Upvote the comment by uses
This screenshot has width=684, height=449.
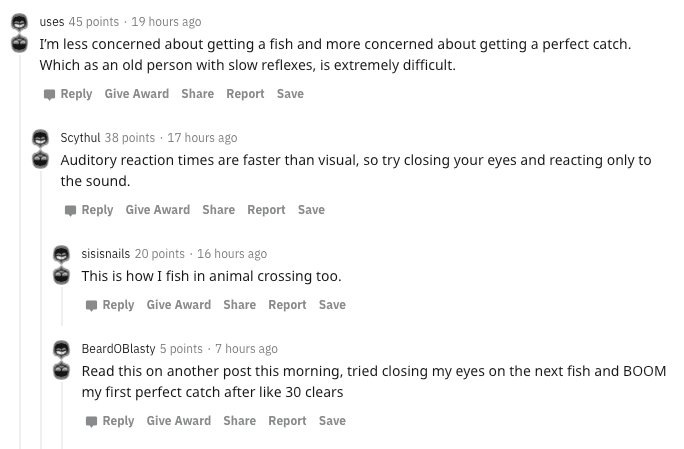[18, 22]
